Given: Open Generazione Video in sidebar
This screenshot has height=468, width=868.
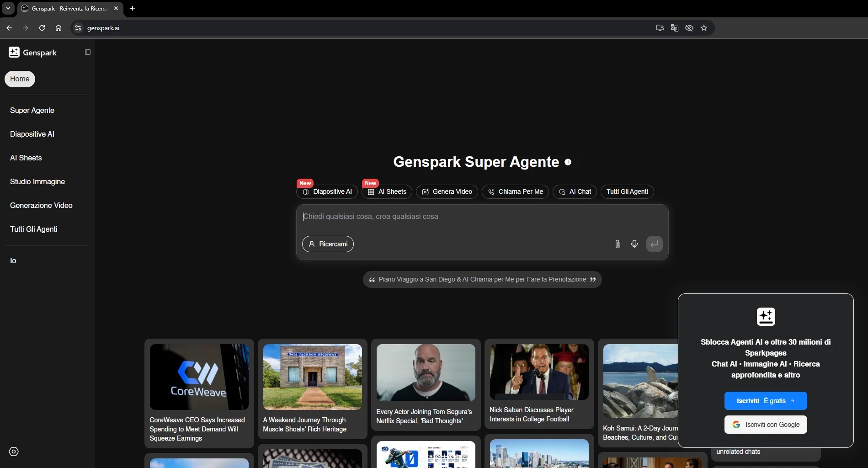Looking at the screenshot, I should [x=41, y=205].
